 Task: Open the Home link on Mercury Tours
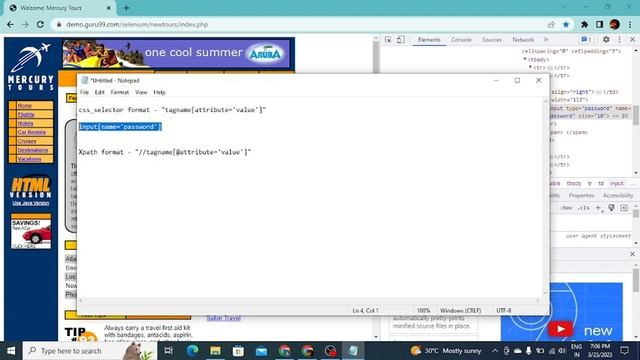click(x=24, y=106)
